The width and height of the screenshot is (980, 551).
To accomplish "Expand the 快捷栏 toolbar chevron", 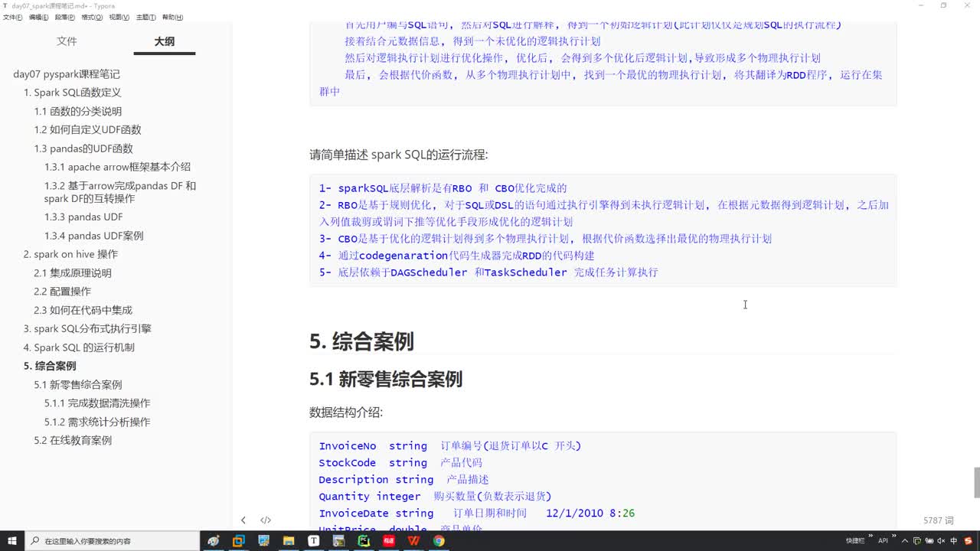I will pyautogui.click(x=871, y=536).
